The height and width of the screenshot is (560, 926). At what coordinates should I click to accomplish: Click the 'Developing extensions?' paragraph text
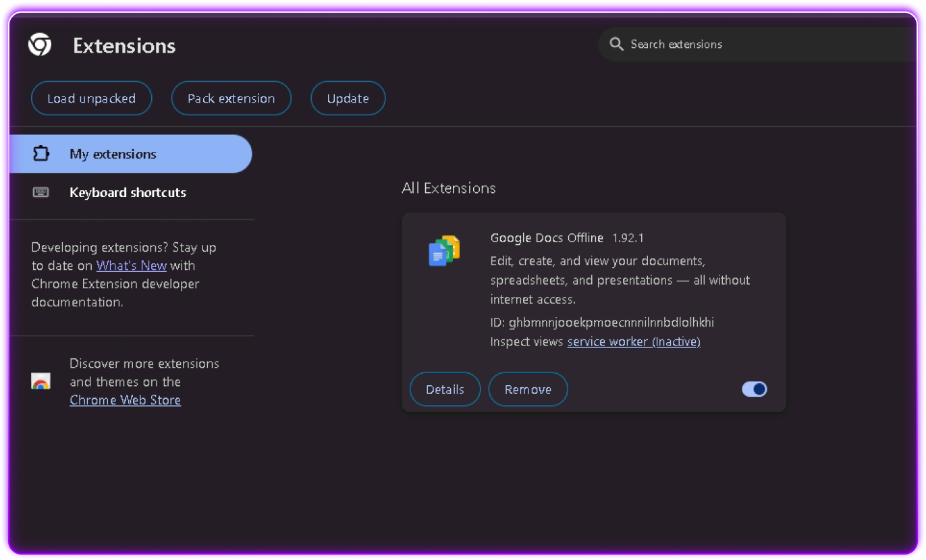(124, 275)
